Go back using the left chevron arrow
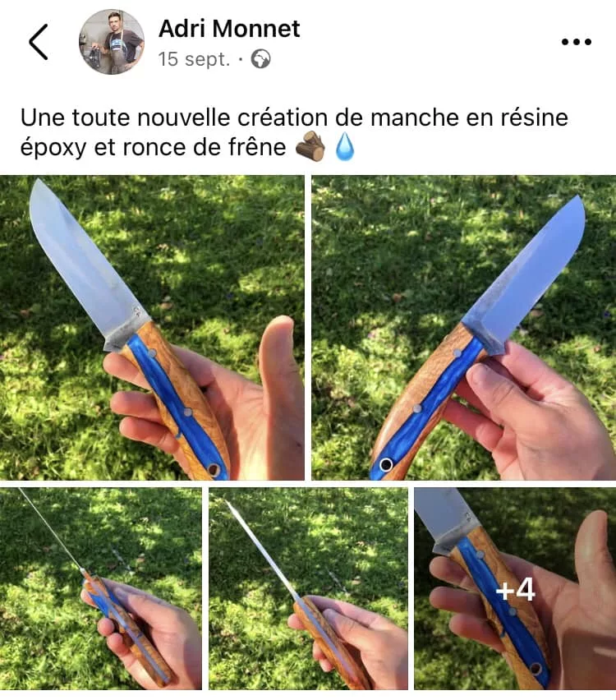This screenshot has width=616, height=700. (x=39, y=42)
